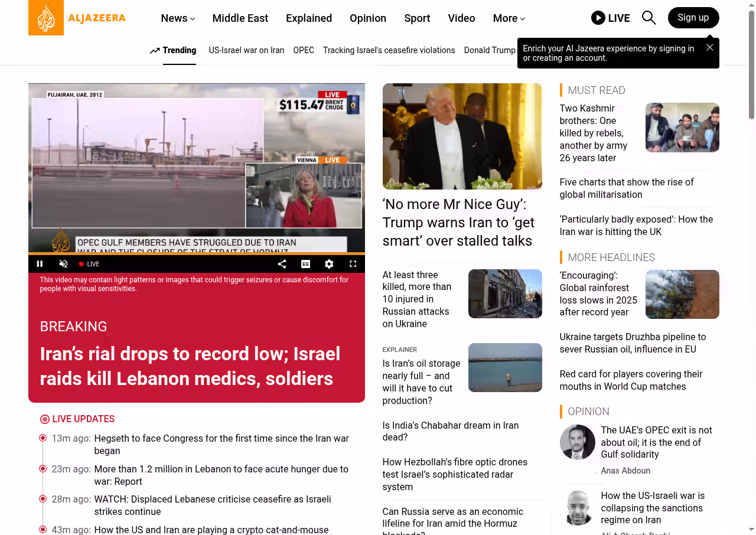
Task: Go to the Opinion section
Action: (367, 18)
